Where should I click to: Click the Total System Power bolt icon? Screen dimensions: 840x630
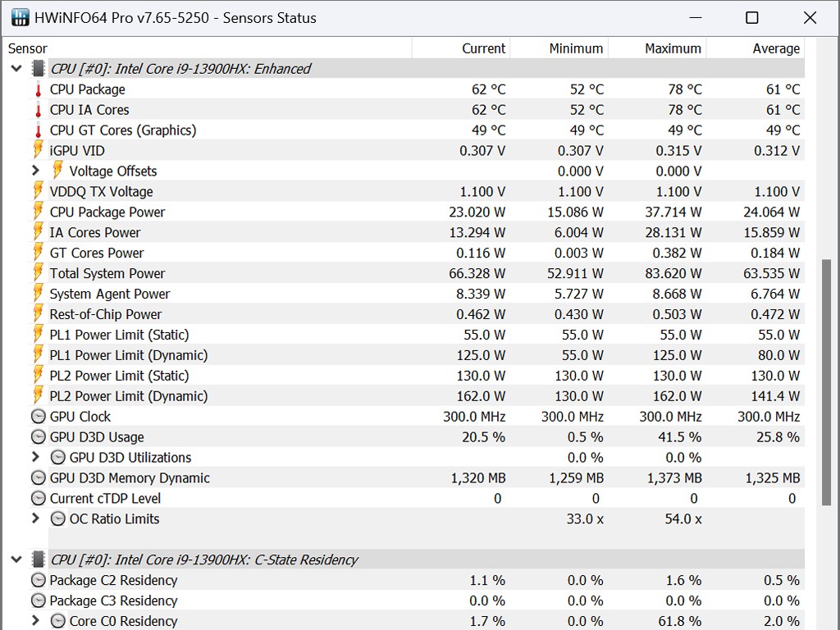[x=38, y=273]
